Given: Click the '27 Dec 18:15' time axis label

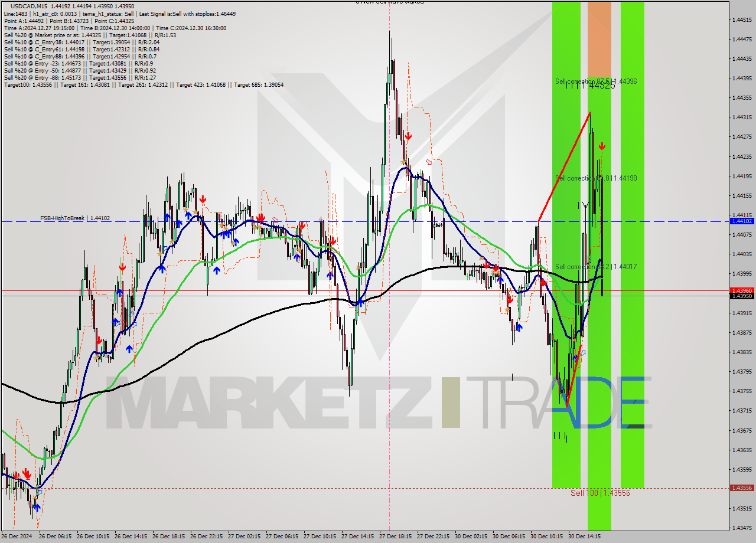Looking at the screenshot, I should click(395, 537).
